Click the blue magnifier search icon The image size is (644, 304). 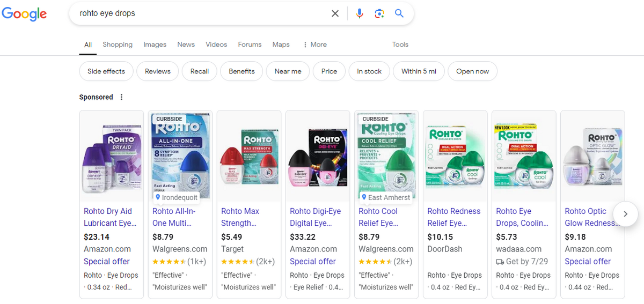click(399, 13)
